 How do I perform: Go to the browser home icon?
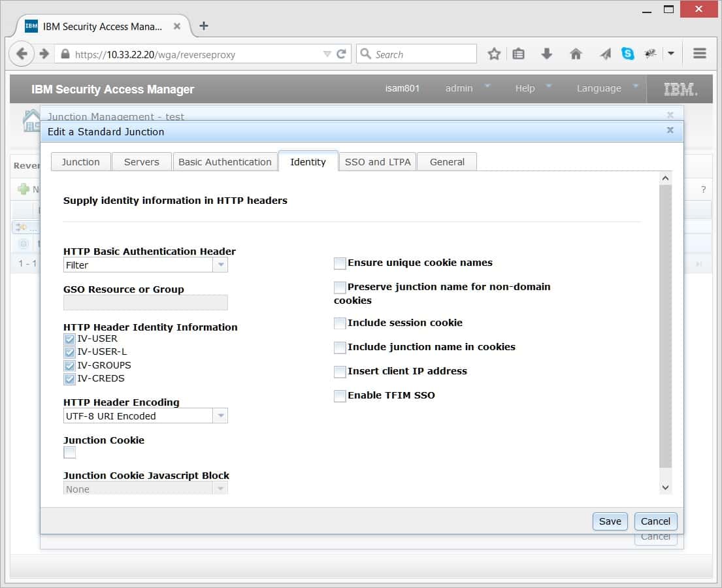pyautogui.click(x=576, y=54)
